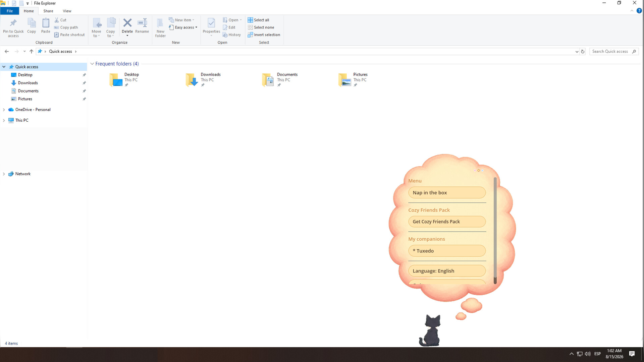Click the tuxedo cat desktop pet

click(430, 330)
